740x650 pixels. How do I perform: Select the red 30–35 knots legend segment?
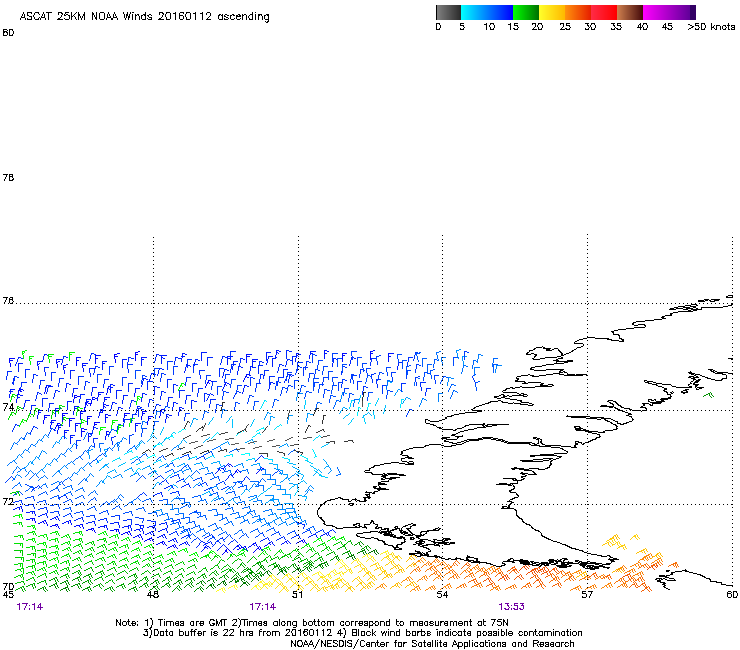(x=604, y=12)
